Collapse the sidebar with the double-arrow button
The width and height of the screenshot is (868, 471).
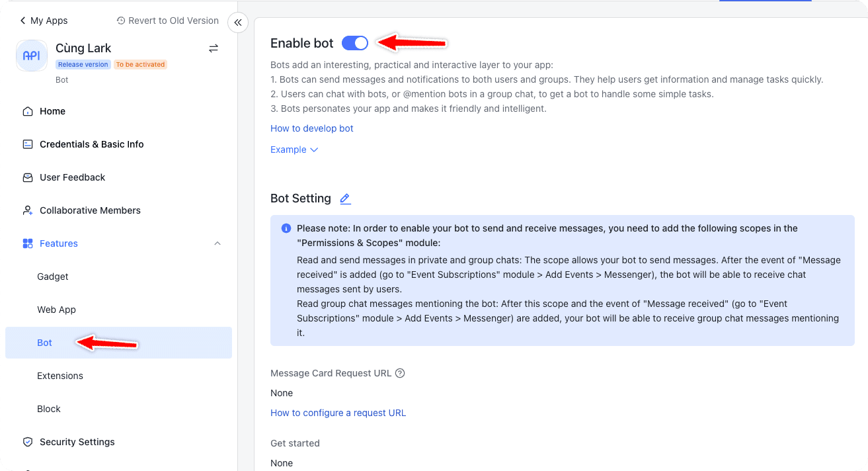[x=237, y=22]
